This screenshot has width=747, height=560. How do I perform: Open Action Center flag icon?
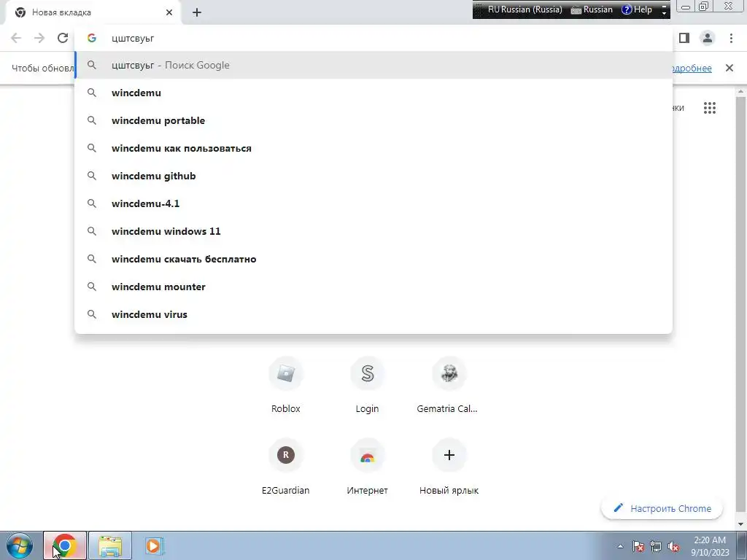pos(638,546)
